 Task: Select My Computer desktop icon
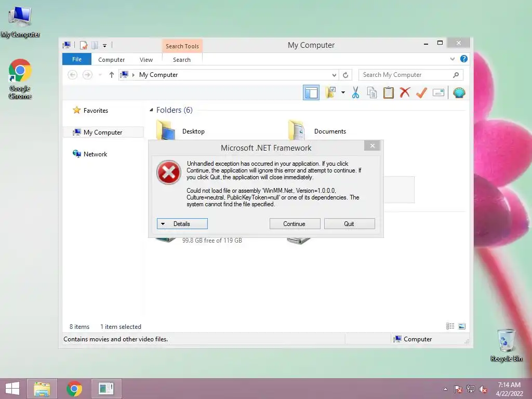pyautogui.click(x=20, y=22)
